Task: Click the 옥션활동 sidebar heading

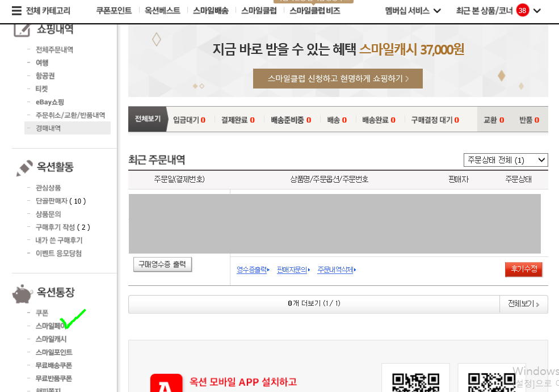Action: [55, 167]
